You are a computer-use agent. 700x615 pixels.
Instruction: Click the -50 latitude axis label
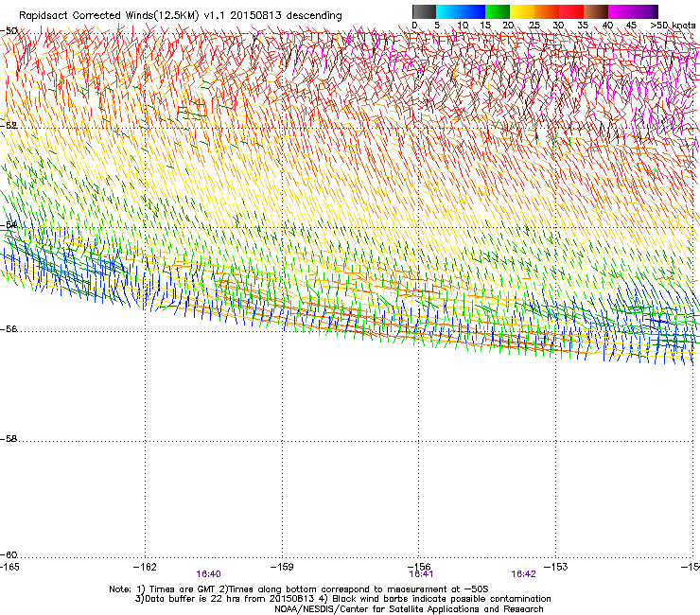click(x=9, y=31)
